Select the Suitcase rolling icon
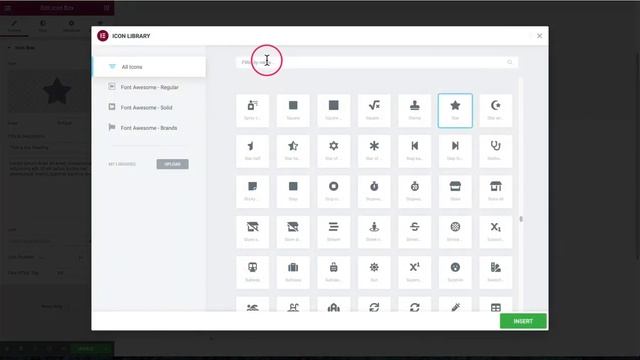 pyautogui.click(x=333, y=272)
